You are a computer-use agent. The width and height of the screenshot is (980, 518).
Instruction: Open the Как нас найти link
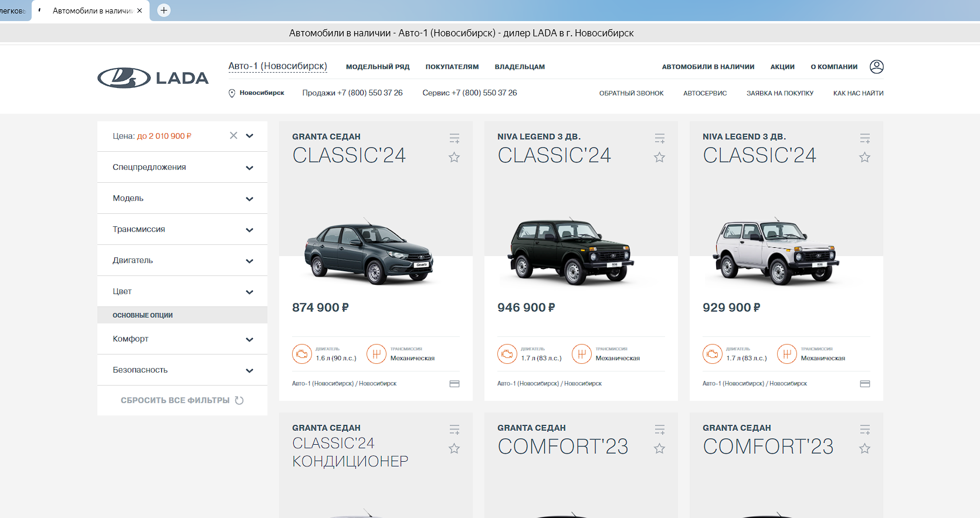[x=858, y=93]
